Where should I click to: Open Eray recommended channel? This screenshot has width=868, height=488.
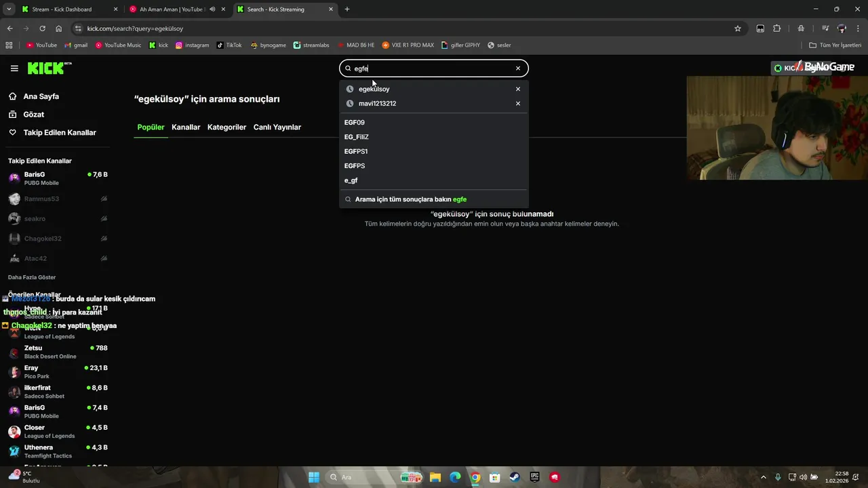[x=58, y=372]
